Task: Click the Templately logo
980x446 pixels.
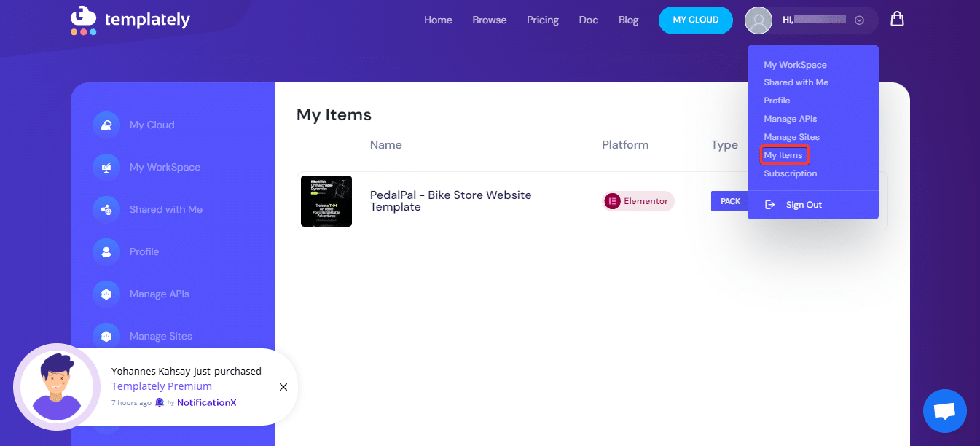Action: [130, 20]
